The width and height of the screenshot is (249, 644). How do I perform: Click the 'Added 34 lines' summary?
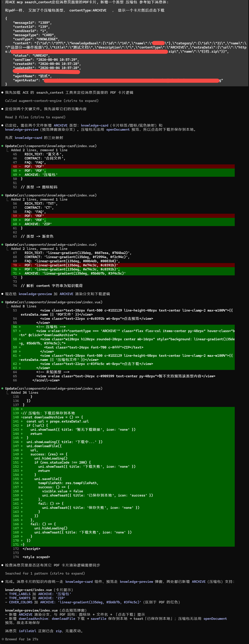point(24,392)
